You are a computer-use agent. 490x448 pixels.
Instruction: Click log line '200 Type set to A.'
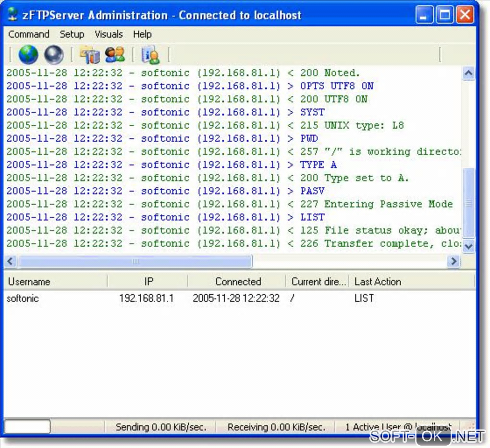tap(208, 178)
